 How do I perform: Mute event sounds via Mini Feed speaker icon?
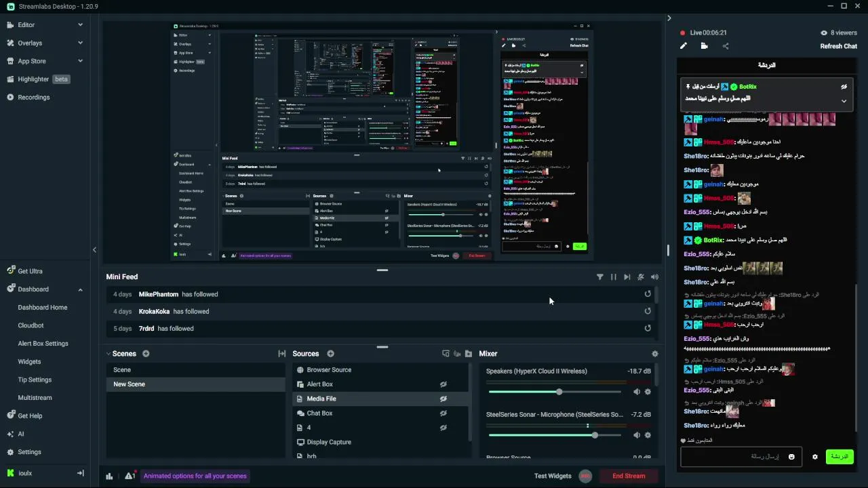(654, 277)
